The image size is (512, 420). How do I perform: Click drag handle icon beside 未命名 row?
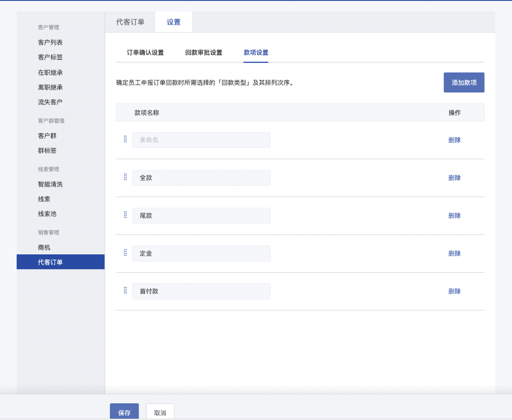[x=125, y=139]
